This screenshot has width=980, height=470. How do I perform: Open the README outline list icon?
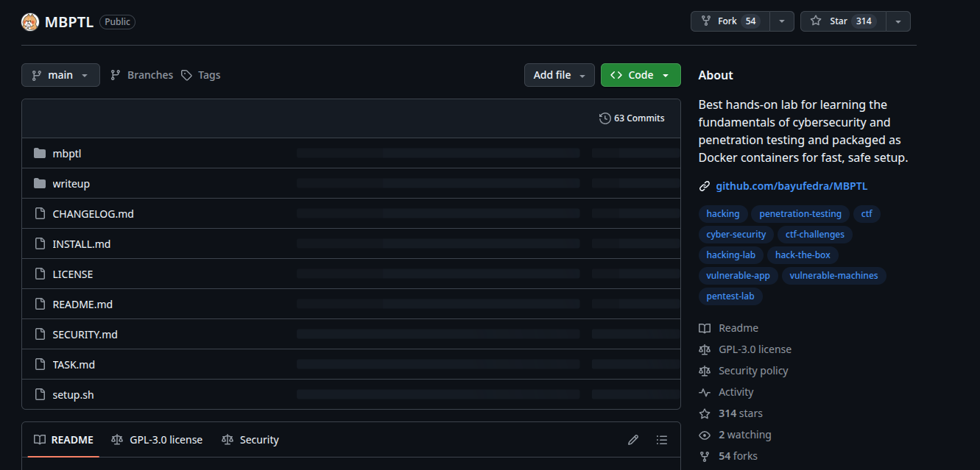[x=662, y=440]
